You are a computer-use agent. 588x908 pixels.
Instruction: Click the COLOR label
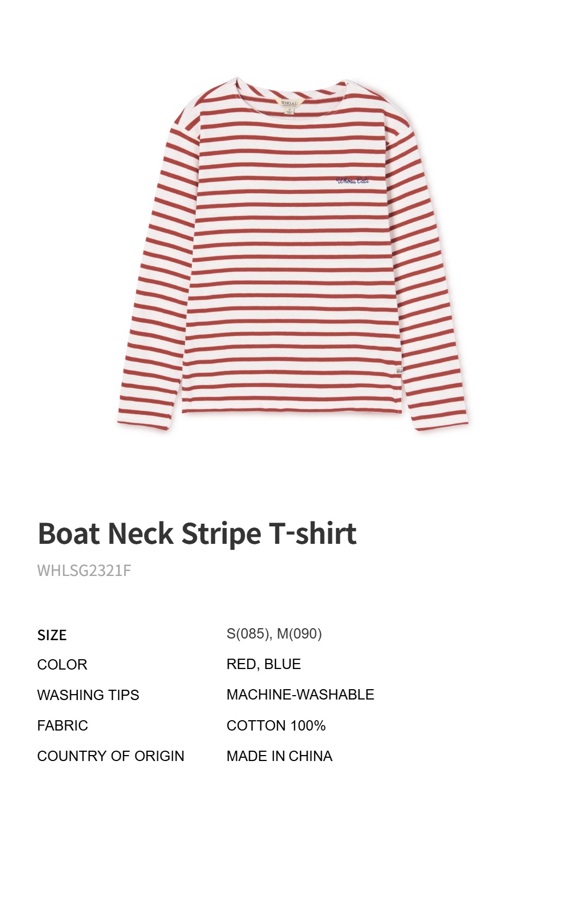62,665
